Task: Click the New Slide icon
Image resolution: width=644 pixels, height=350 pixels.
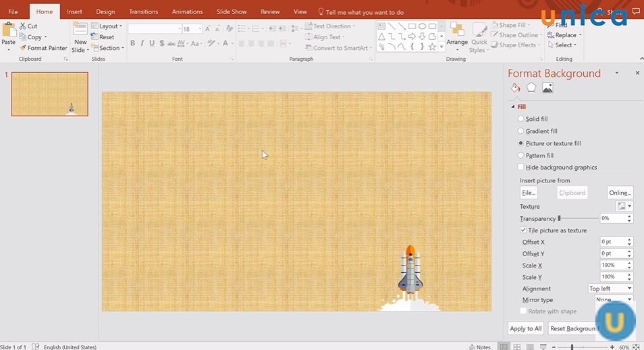Action: click(80, 31)
